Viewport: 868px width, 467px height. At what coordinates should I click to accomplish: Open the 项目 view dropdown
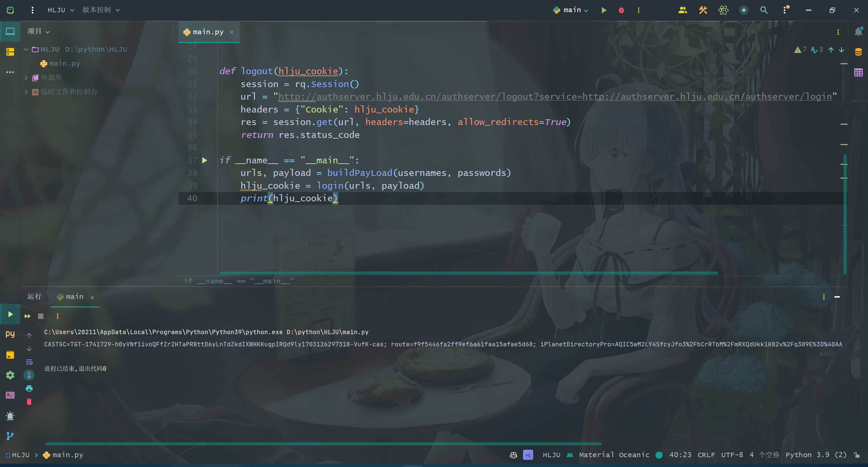tap(38, 32)
